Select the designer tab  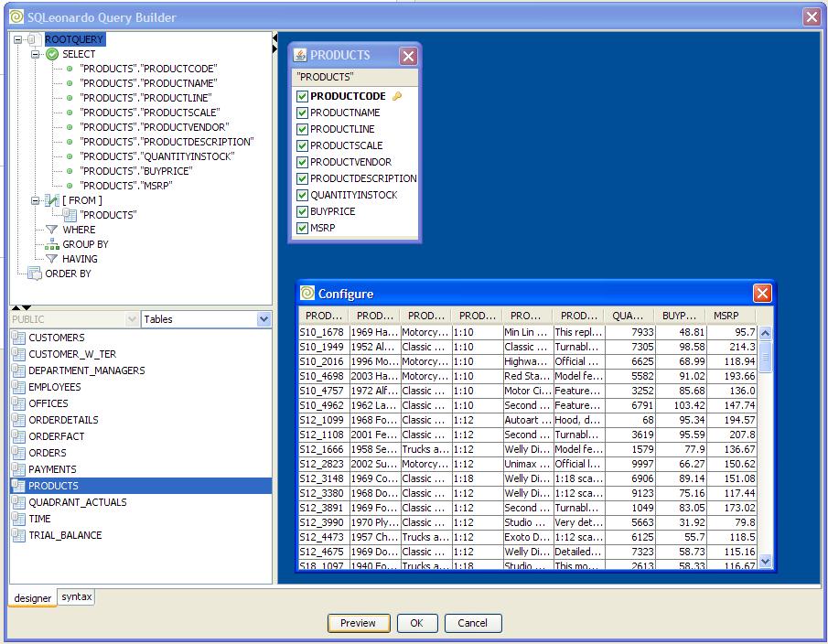33,598
